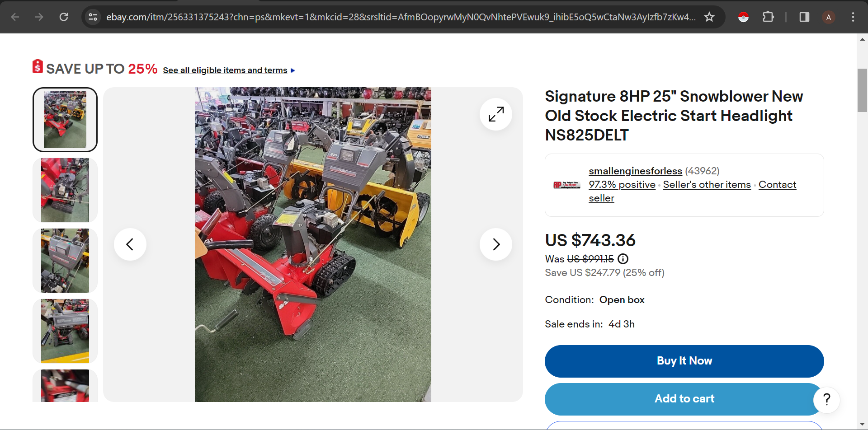The height and width of the screenshot is (430, 868).
Task: Bookmark this page with the star icon
Action: click(x=709, y=17)
